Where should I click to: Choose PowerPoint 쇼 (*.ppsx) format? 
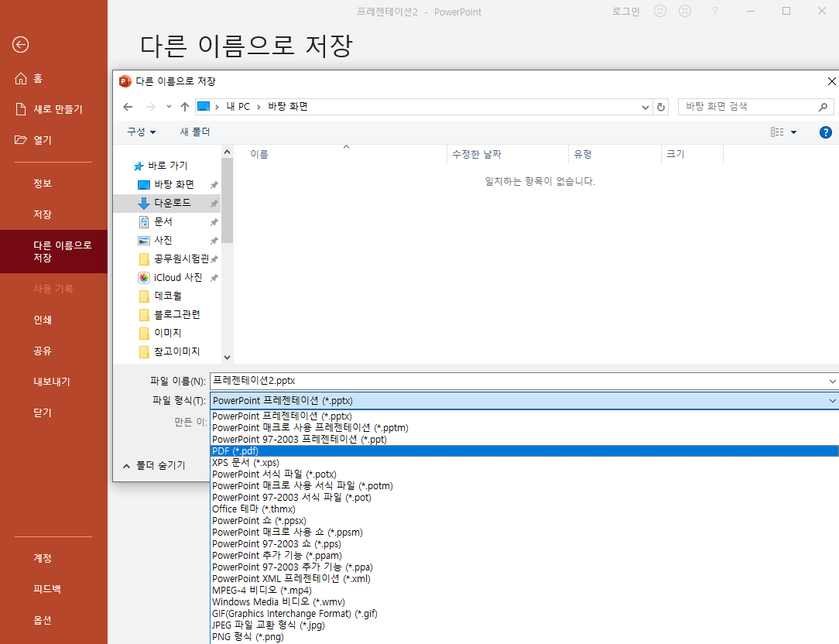coord(525,520)
